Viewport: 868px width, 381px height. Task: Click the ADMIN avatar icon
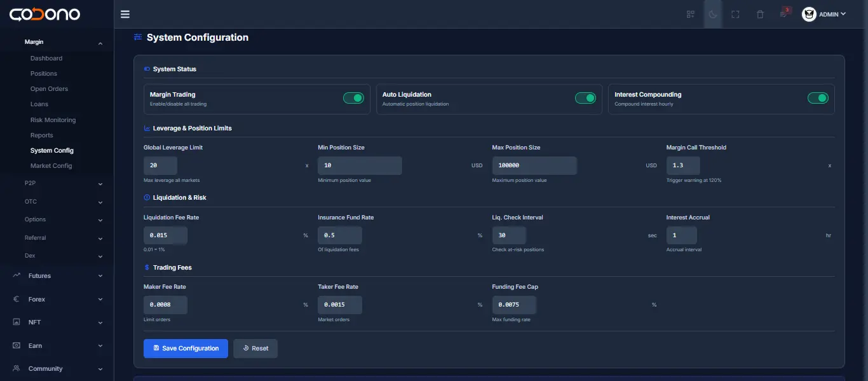coord(809,14)
